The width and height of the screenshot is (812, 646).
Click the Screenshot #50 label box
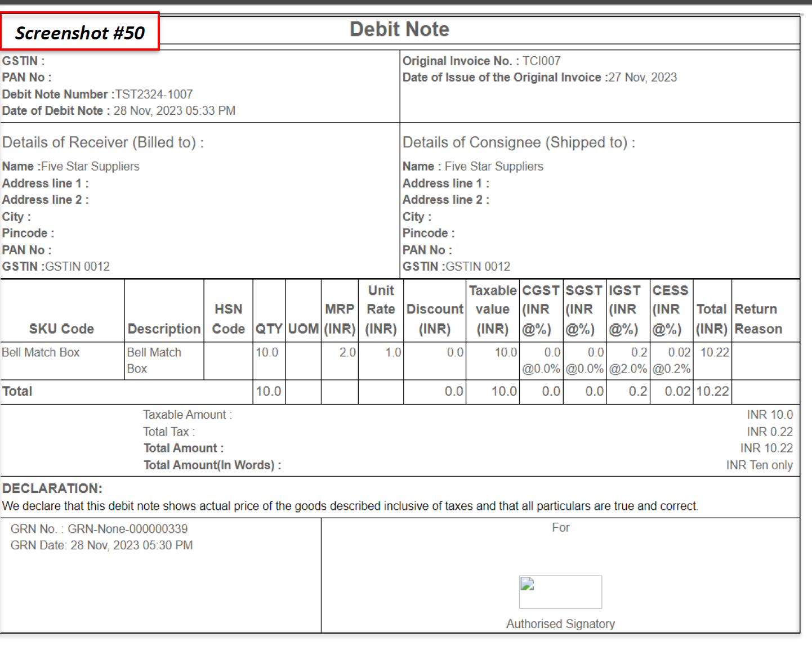tap(80, 33)
